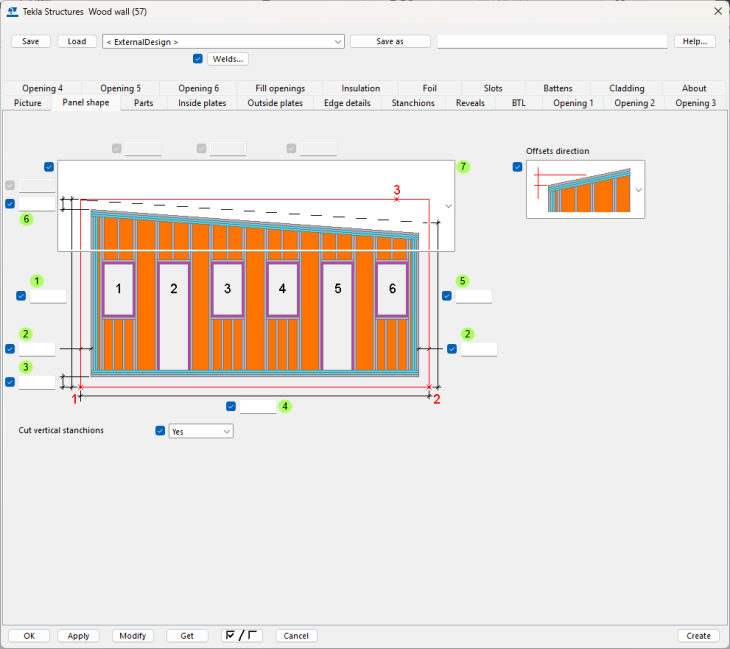Viewport: 730px width, 649px height.
Task: Switch to the Edge details tab
Action: 347,103
